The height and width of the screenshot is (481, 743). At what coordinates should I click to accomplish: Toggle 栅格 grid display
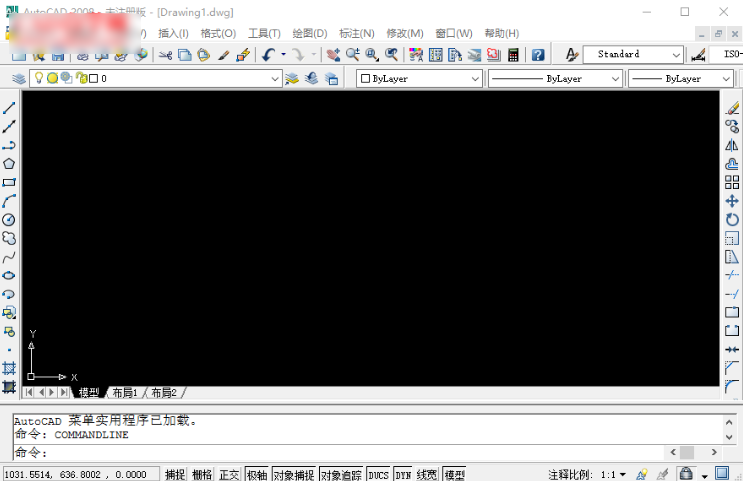[202, 474]
